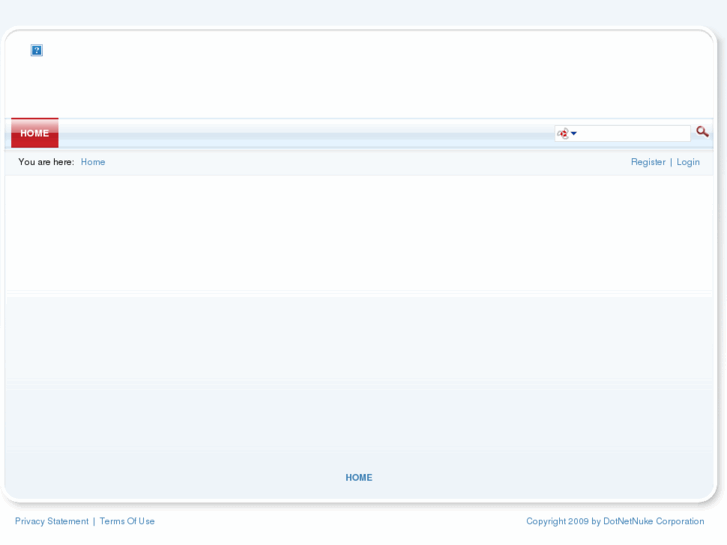The height and width of the screenshot is (545, 727).
Task: Open the Terms Of Use link
Action: (127, 521)
